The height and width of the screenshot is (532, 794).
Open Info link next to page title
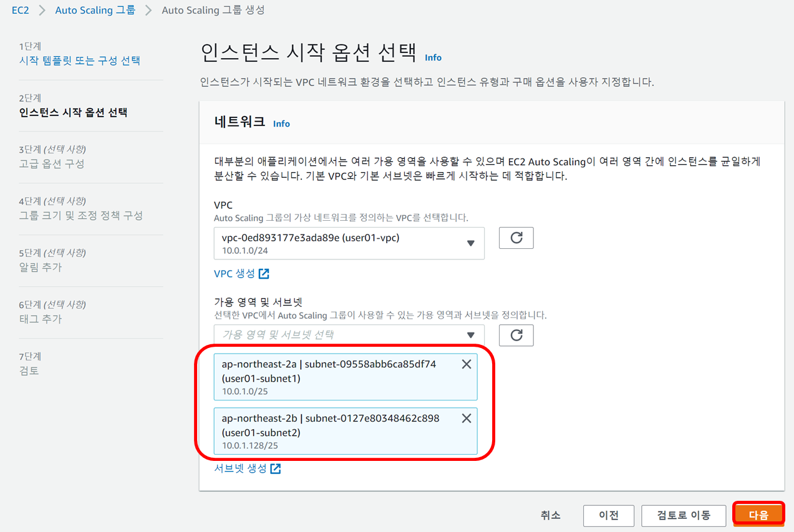coord(433,57)
